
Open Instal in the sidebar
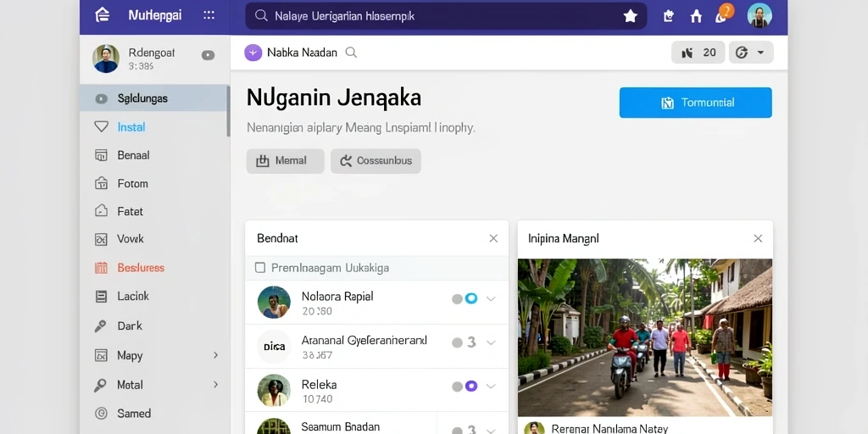(131, 127)
